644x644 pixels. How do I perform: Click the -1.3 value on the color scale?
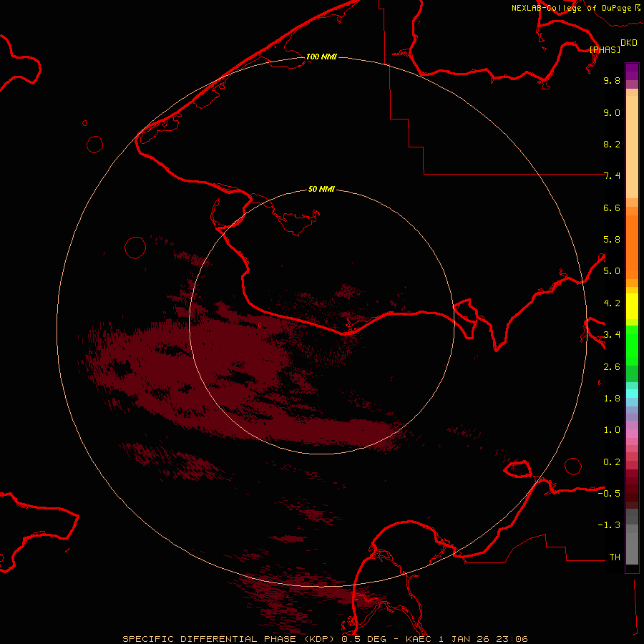click(x=609, y=525)
